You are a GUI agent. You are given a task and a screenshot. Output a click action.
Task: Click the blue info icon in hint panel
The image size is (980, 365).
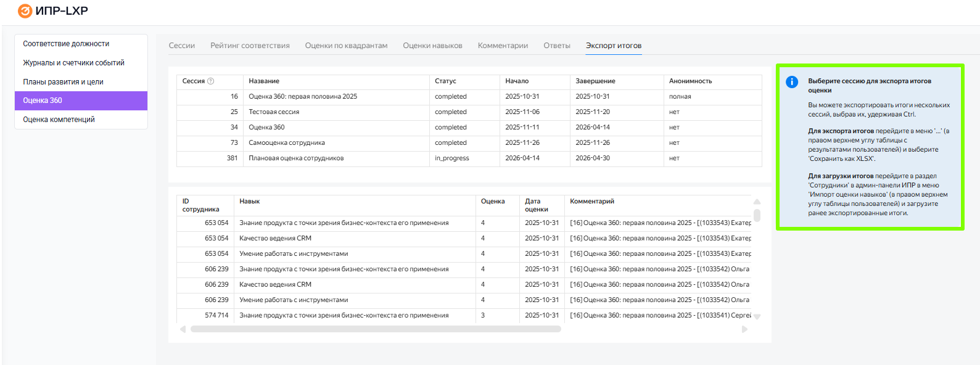coord(792,82)
